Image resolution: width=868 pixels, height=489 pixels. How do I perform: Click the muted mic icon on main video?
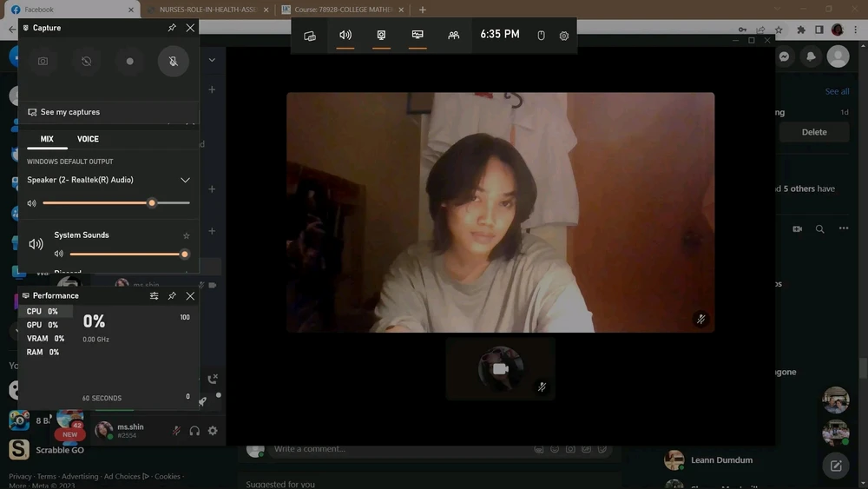coord(700,319)
